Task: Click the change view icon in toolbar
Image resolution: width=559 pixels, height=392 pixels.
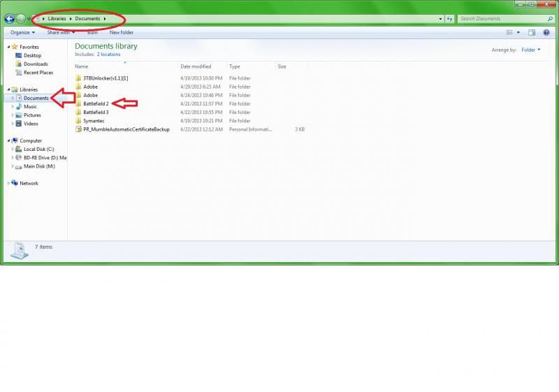Action: coord(510,32)
